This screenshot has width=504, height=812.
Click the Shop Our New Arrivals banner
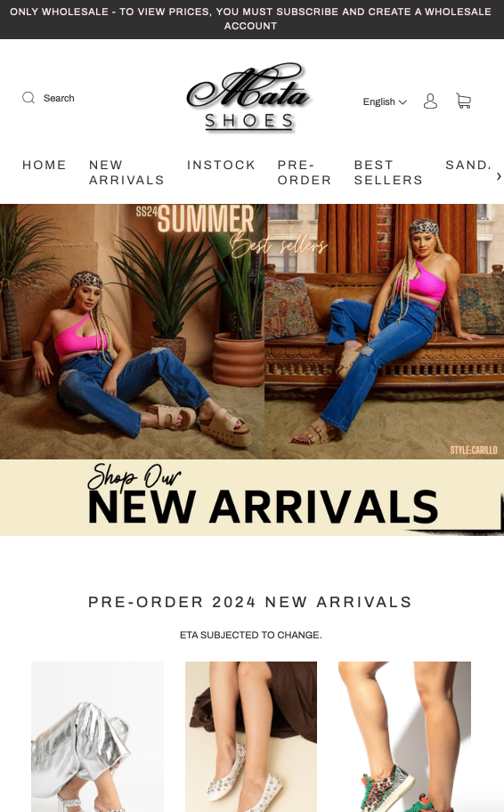[x=252, y=498]
